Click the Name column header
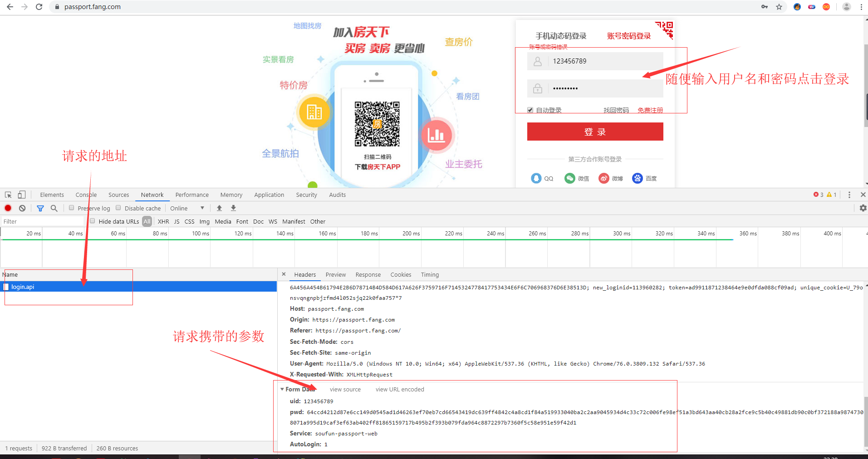The height and width of the screenshot is (459, 868). [138, 274]
